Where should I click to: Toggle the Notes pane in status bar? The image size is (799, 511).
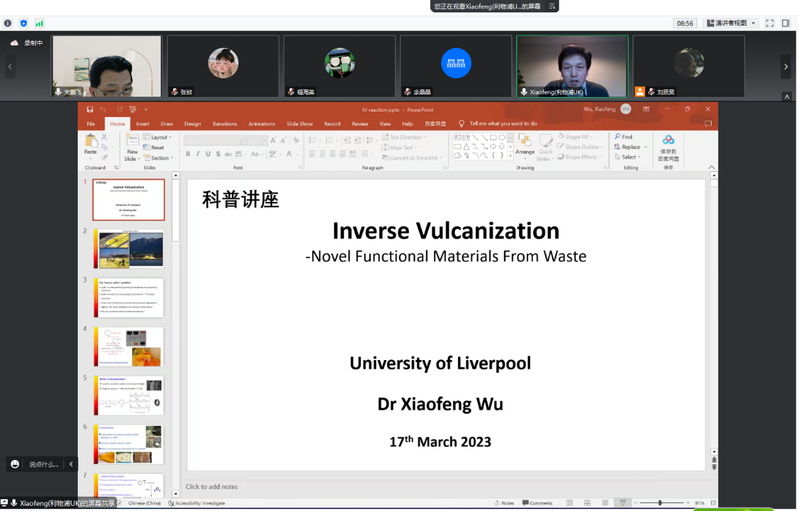[x=504, y=503]
